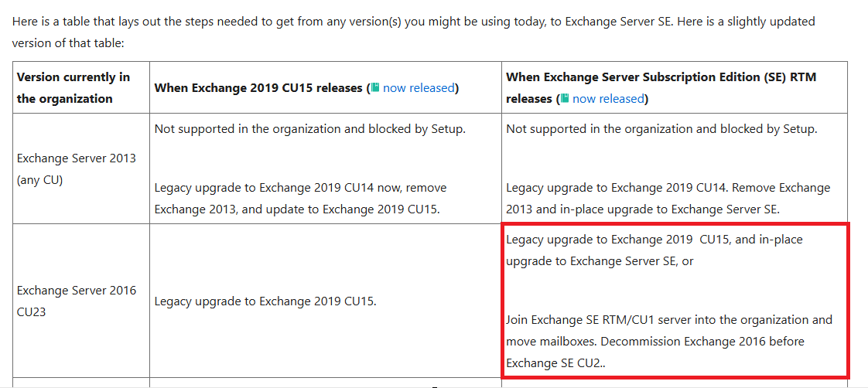Open the now released link for Exchange 2019 CU15
The image size is (868, 388).
pyautogui.click(x=419, y=87)
